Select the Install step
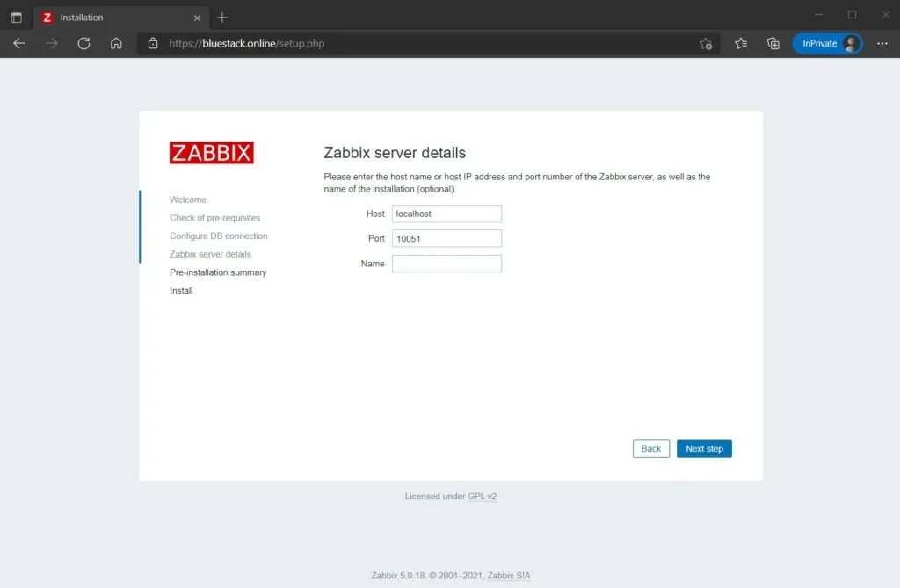The width and height of the screenshot is (900, 588). [181, 291]
